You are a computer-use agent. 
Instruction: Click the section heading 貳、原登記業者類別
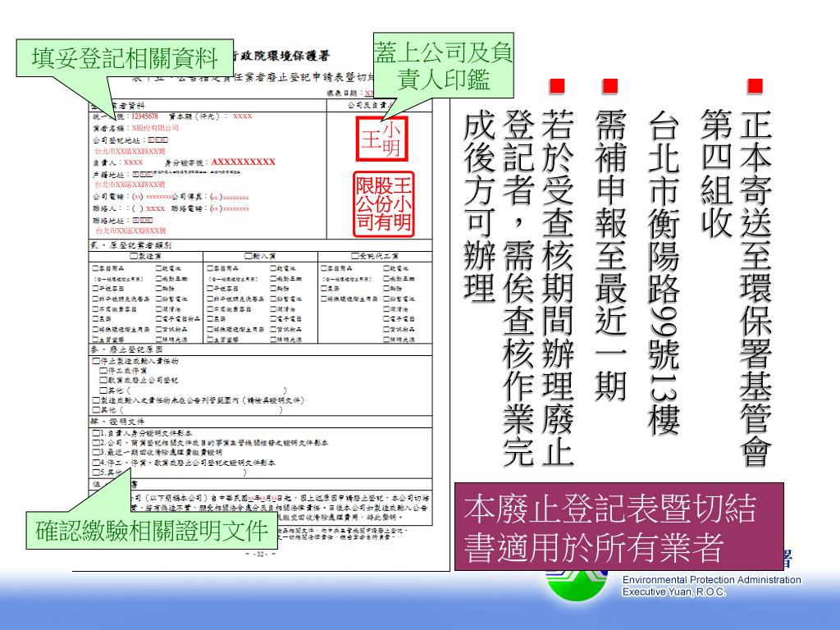pyautogui.click(x=130, y=245)
